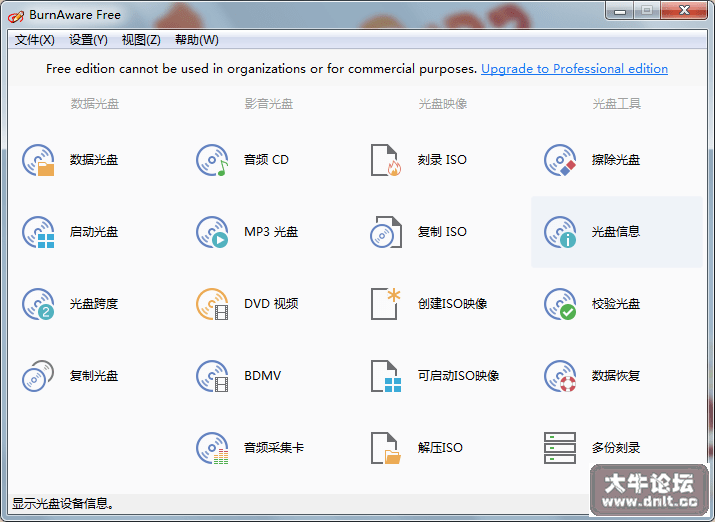Screen dimensions: 715x522
Task: Minimize the BurnAware Free window
Action: [x=620, y=10]
